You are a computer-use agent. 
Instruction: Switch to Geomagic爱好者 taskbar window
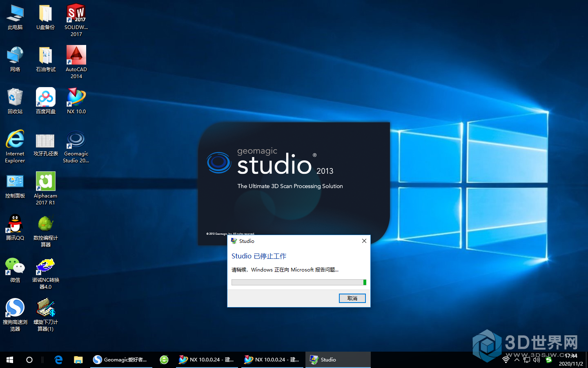[x=121, y=360]
